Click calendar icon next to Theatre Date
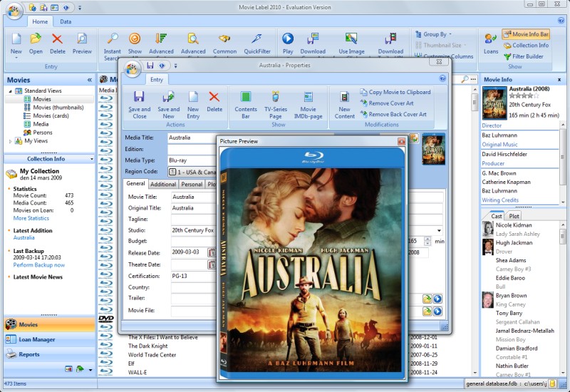The width and height of the screenshot is (570, 392). [x=212, y=264]
